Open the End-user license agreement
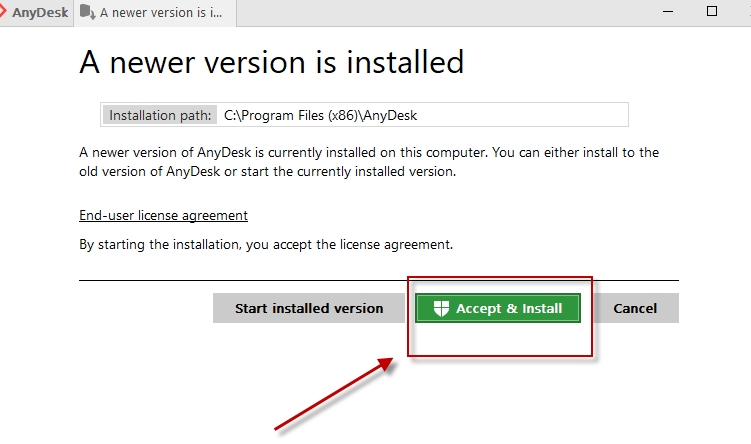 click(x=163, y=215)
